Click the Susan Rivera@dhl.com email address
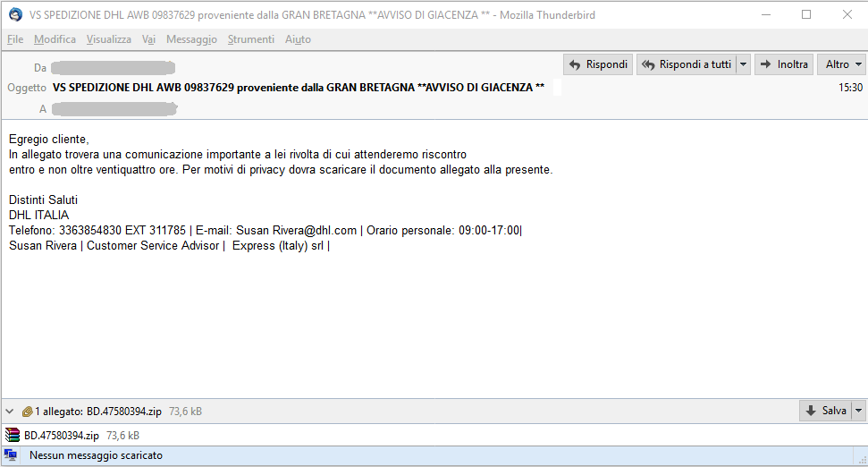868x467 pixels. point(296,231)
